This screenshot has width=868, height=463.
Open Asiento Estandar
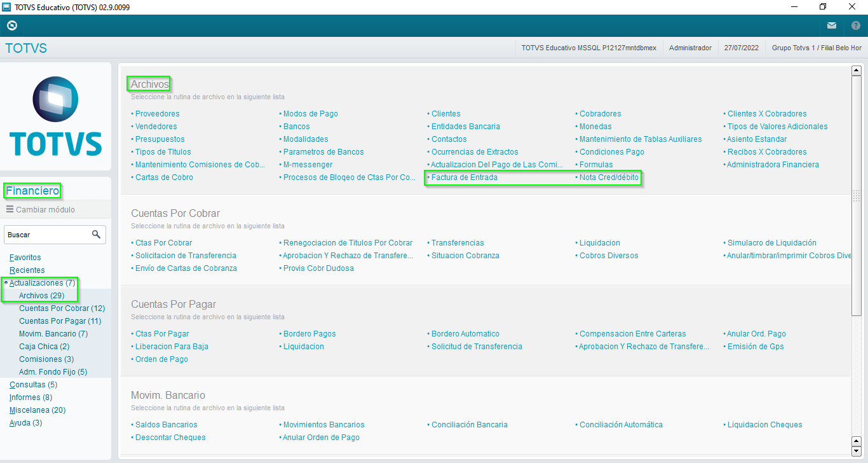click(x=757, y=139)
